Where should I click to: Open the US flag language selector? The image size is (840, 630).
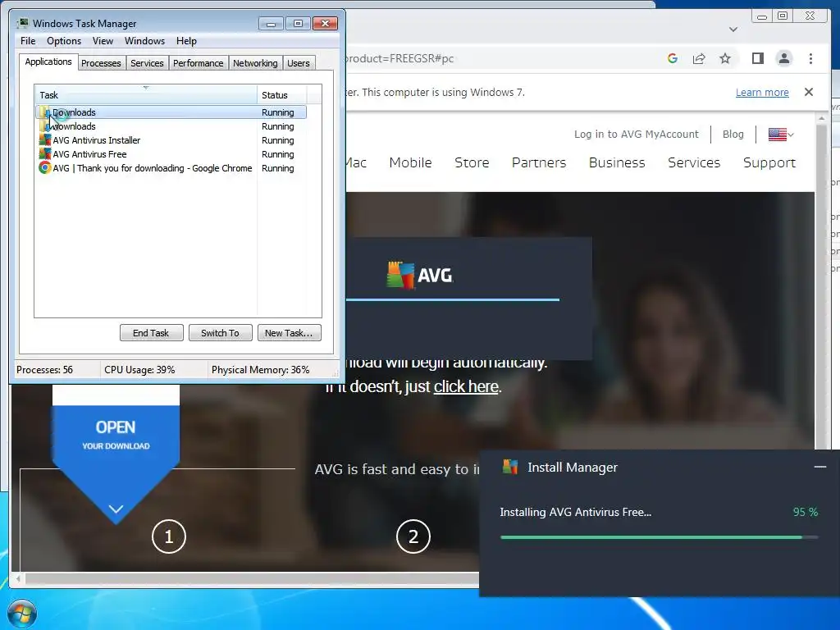(x=781, y=135)
